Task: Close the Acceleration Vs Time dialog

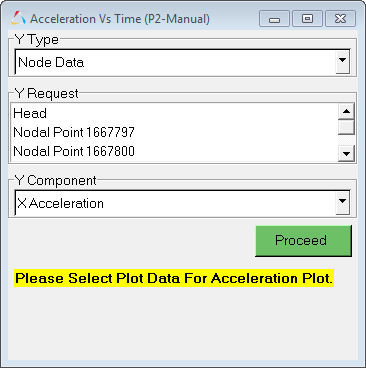Action: (340, 19)
